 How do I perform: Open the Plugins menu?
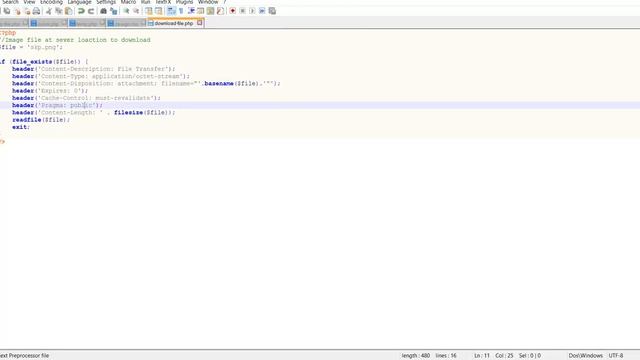(184, 2)
